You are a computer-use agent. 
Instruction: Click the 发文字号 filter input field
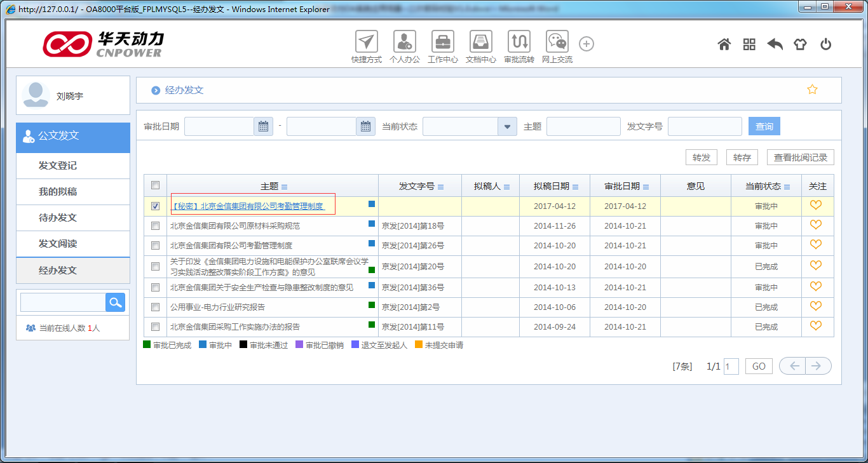tap(704, 126)
